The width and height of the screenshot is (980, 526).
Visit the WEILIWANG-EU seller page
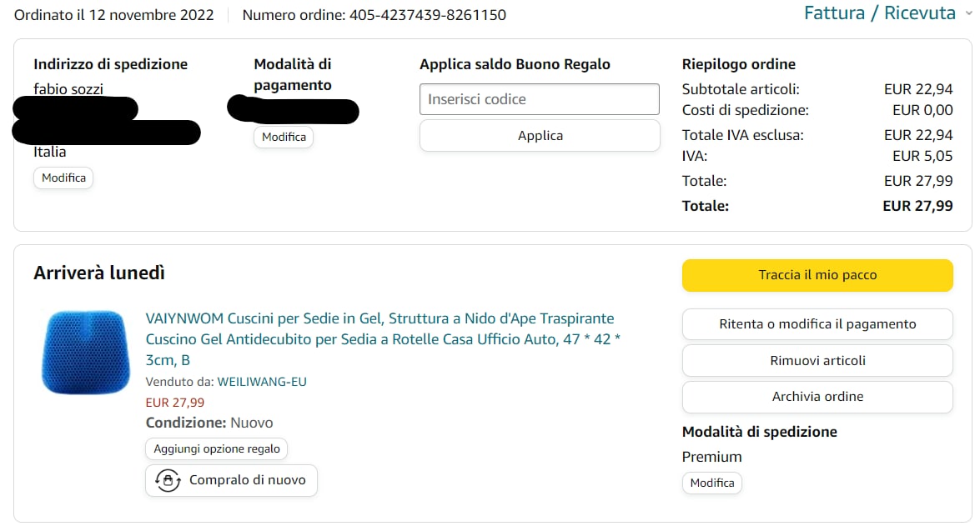point(262,382)
